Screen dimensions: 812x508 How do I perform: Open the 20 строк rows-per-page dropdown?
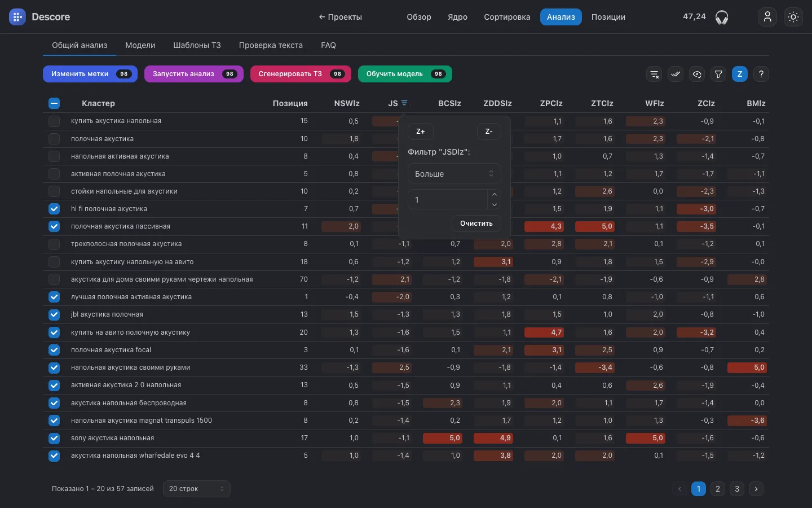(x=197, y=489)
